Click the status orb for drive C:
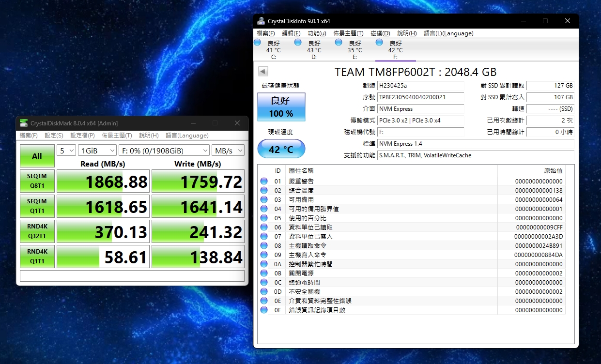The height and width of the screenshot is (364, 601). [x=257, y=43]
